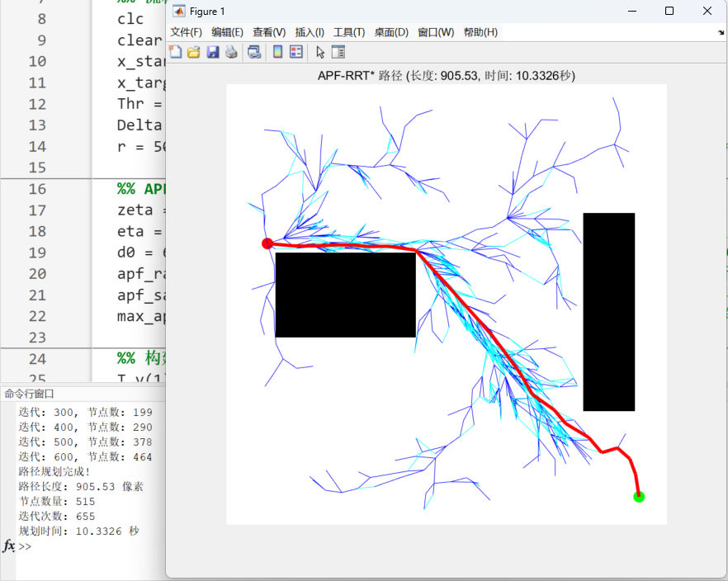
Task: Save the current figure with the disk icon
Action: (x=213, y=51)
